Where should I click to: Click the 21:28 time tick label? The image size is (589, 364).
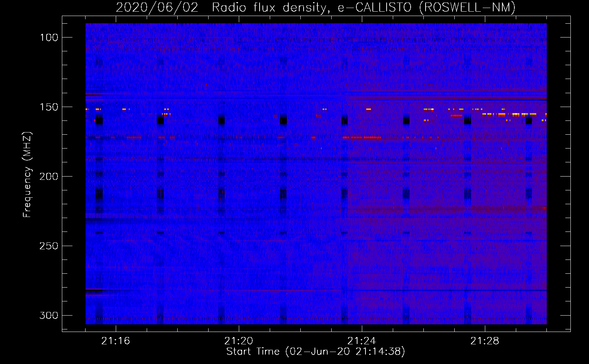coord(485,341)
